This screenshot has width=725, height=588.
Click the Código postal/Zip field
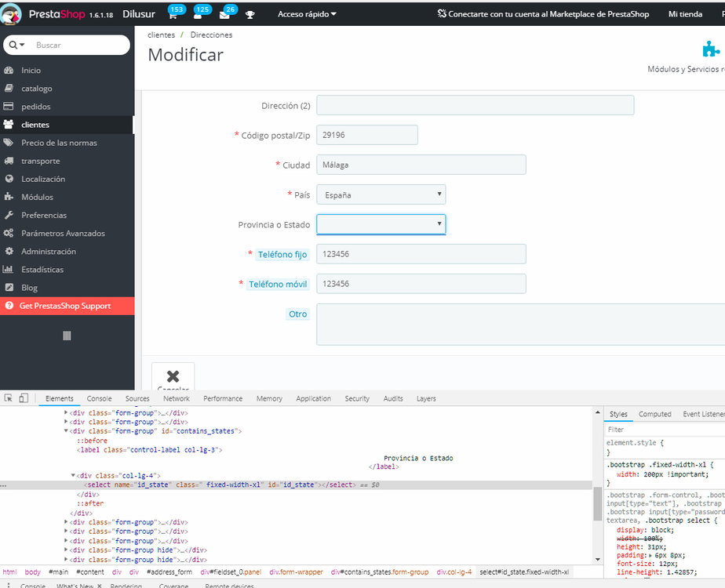(x=367, y=135)
